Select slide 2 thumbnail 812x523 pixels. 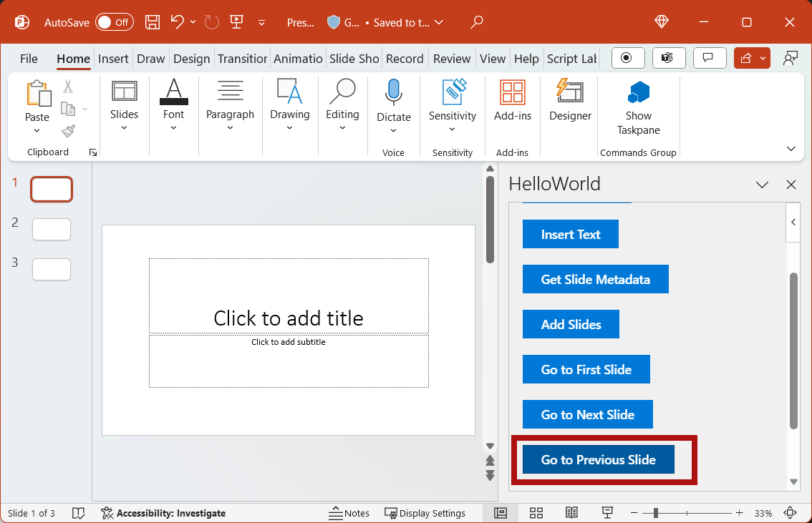[x=51, y=230]
